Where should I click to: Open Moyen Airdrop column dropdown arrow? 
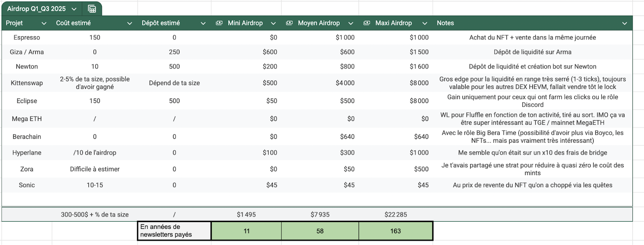[351, 23]
